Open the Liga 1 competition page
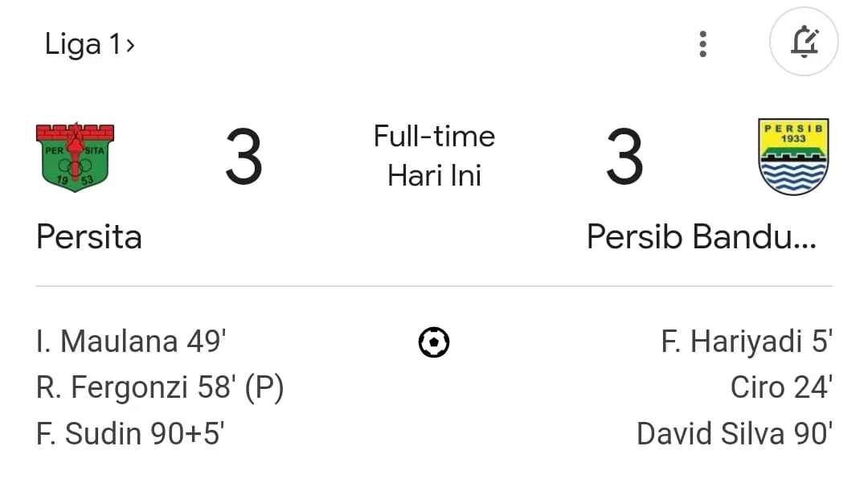This screenshot has height=483, width=868. pos(80,44)
